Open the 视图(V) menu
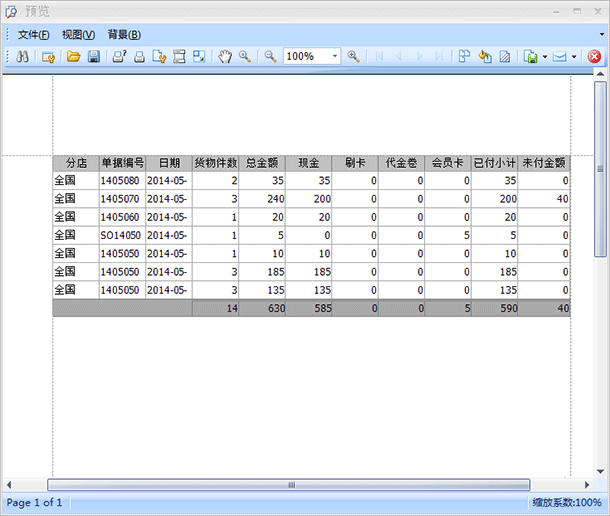Image resolution: width=610 pixels, height=516 pixels. (78, 35)
